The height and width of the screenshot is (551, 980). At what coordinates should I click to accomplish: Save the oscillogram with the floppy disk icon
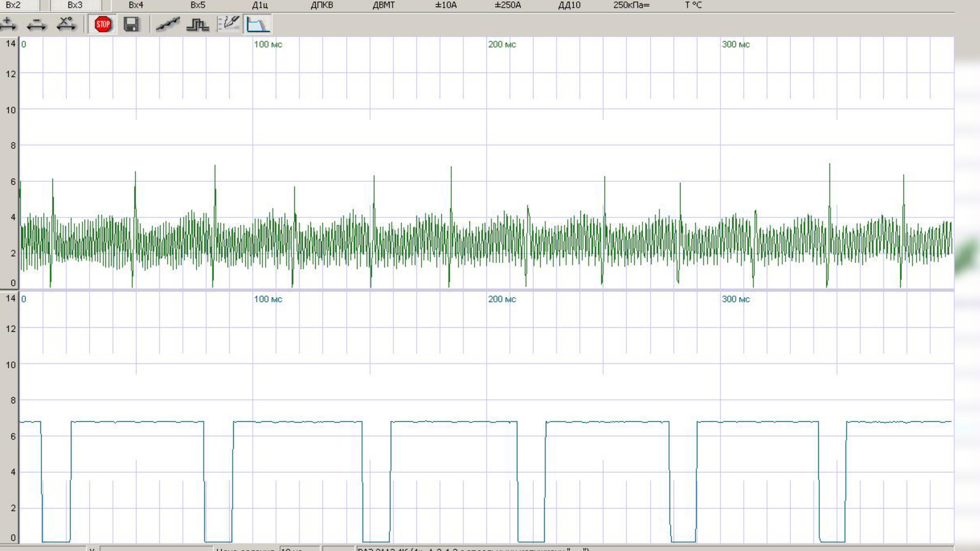[x=131, y=24]
